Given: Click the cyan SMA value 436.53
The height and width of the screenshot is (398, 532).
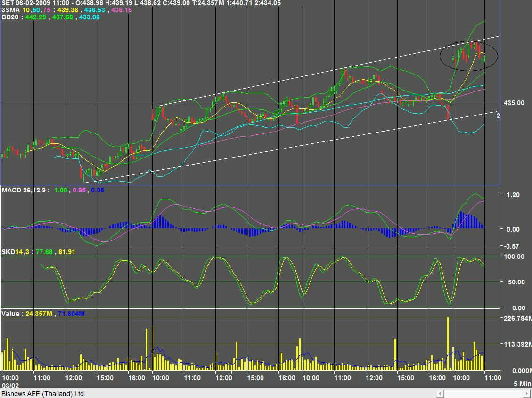Looking at the screenshot, I should (95, 10).
